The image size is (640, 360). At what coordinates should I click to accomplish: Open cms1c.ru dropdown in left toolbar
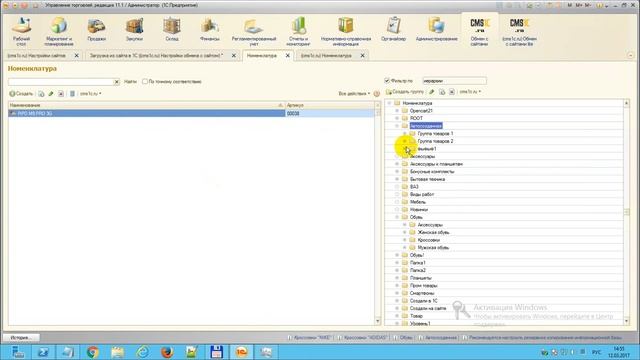(91, 93)
